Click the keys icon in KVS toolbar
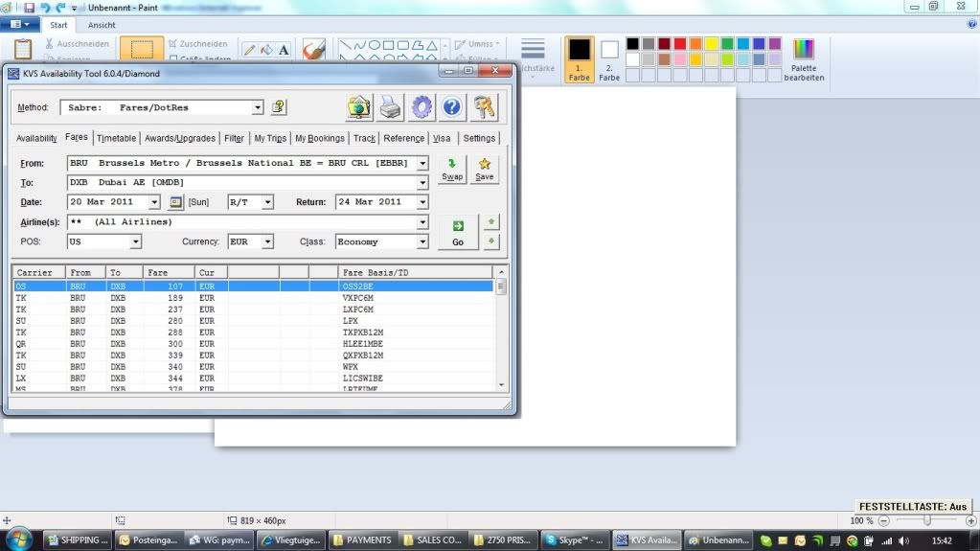Screen dimensions: 980x551 pos(484,107)
